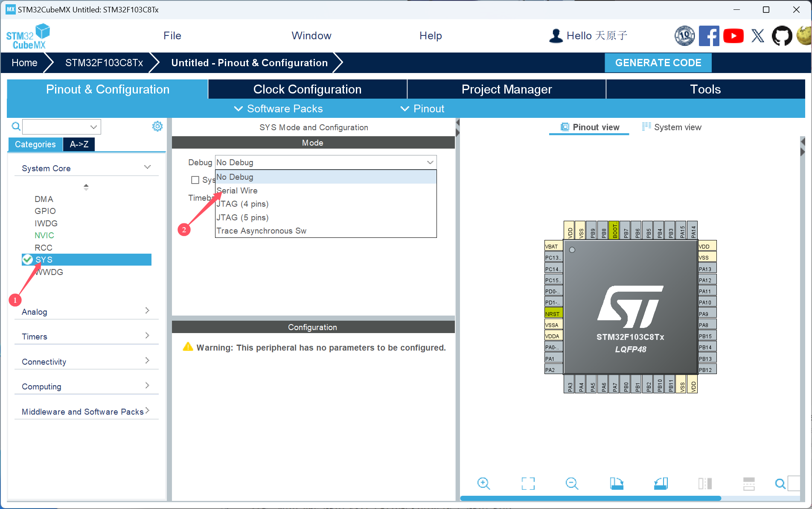Click the zoom out icon
This screenshot has height=509, width=812.
(x=572, y=483)
